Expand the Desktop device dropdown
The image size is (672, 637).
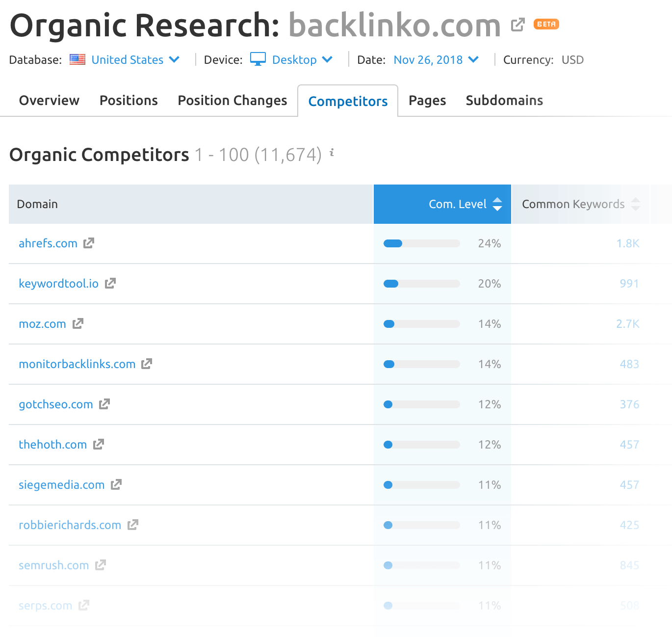click(302, 59)
